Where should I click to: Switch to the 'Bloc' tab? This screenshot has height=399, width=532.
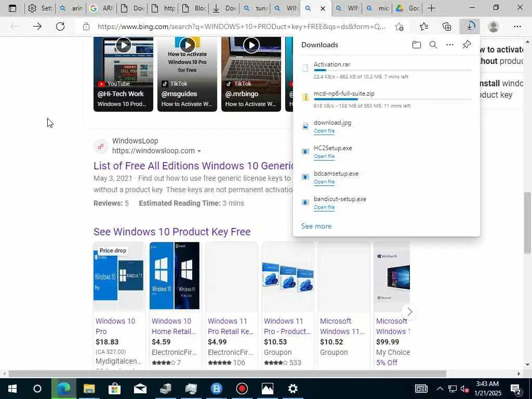pos(194,8)
